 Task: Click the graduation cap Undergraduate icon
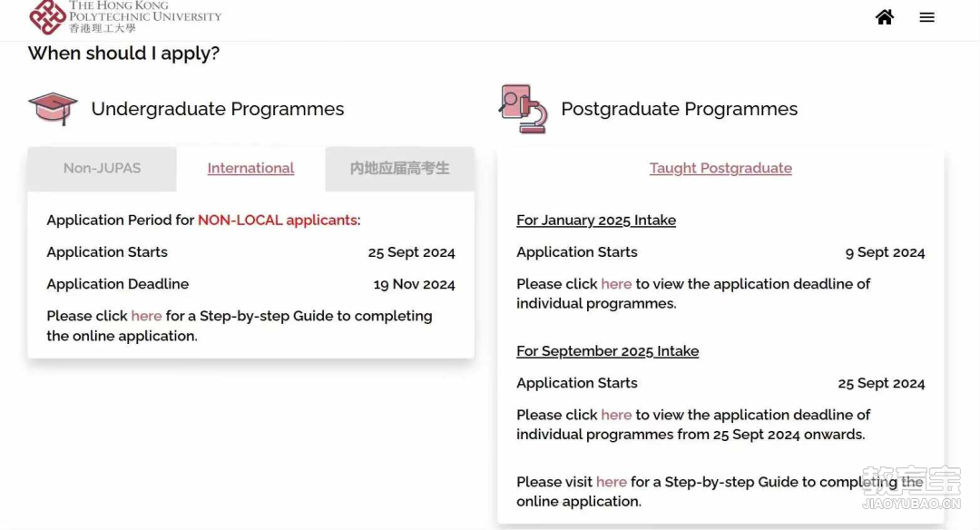point(54,109)
